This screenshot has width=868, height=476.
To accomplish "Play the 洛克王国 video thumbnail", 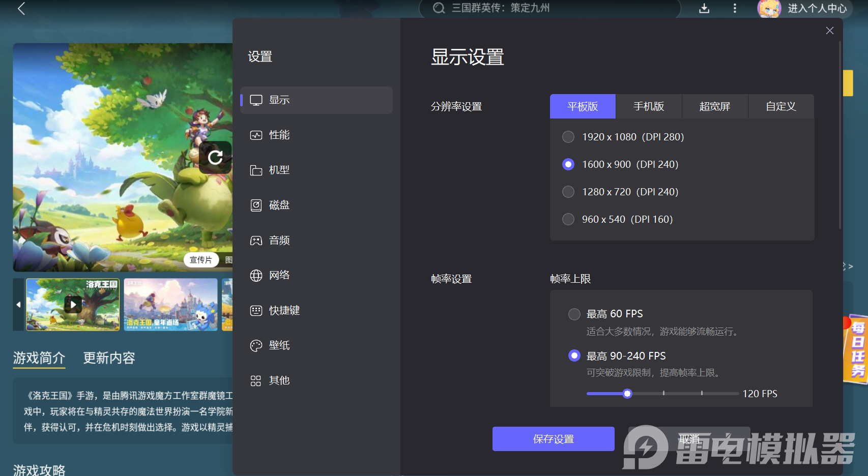I will pos(73,304).
